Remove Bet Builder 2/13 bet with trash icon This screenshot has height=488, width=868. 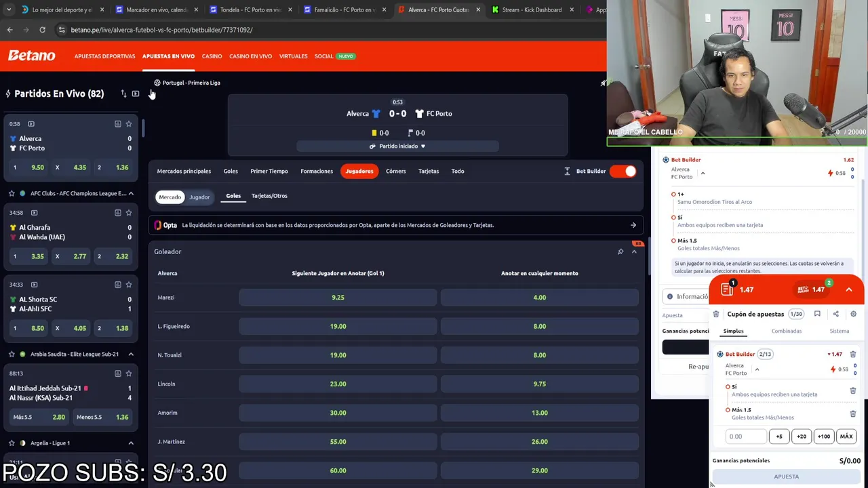pos(853,354)
